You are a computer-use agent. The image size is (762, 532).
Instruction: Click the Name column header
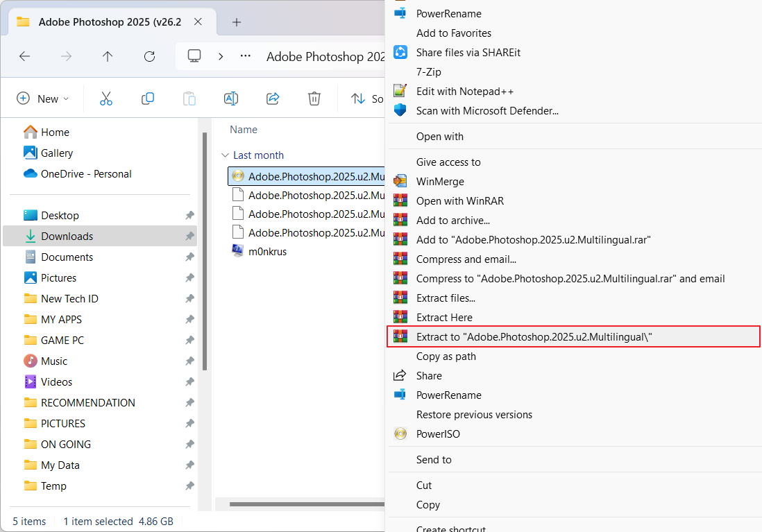(244, 130)
